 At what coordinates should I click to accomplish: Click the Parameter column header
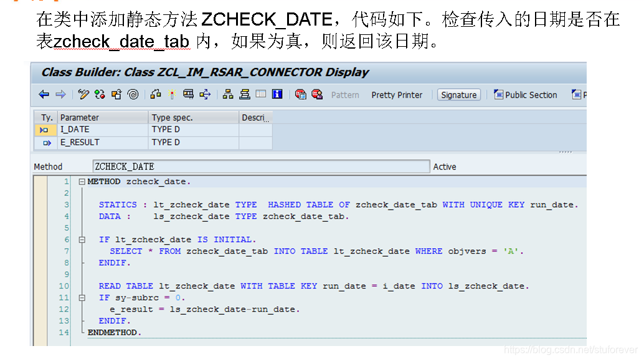pyautogui.click(x=103, y=118)
